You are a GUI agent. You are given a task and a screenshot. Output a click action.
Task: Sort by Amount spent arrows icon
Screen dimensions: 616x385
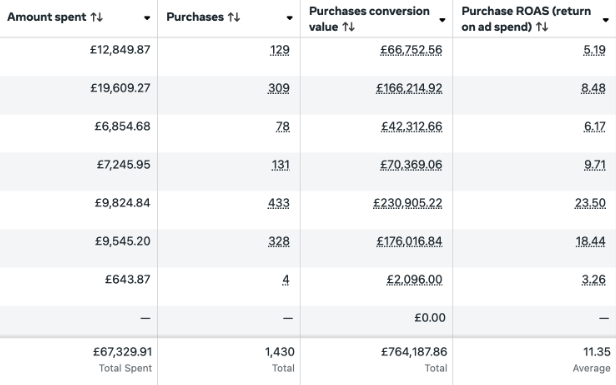(97, 17)
